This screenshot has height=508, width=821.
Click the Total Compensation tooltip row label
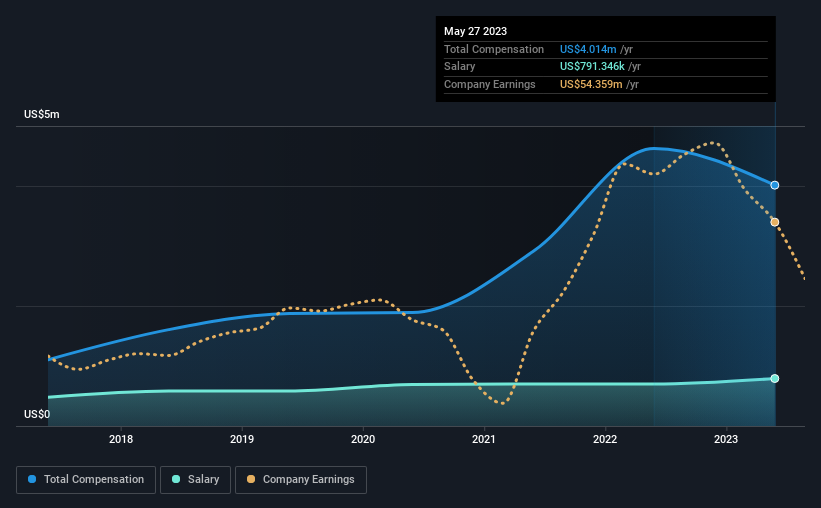[x=494, y=49]
